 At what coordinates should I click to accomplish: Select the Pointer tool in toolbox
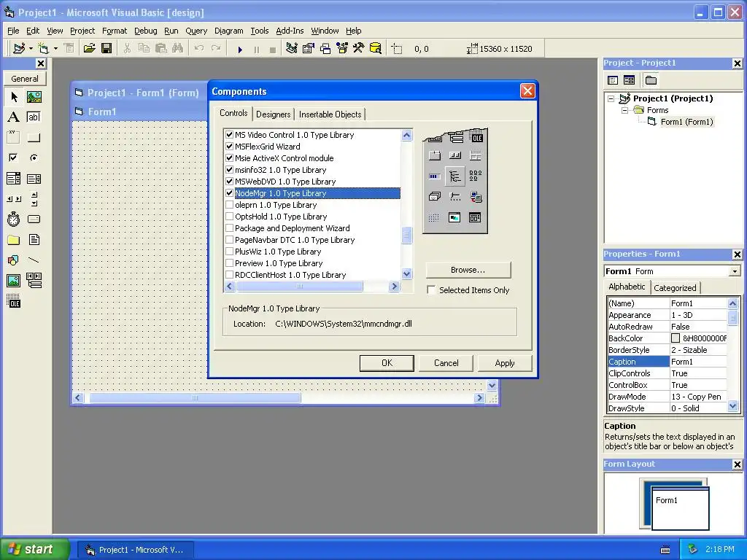point(14,97)
